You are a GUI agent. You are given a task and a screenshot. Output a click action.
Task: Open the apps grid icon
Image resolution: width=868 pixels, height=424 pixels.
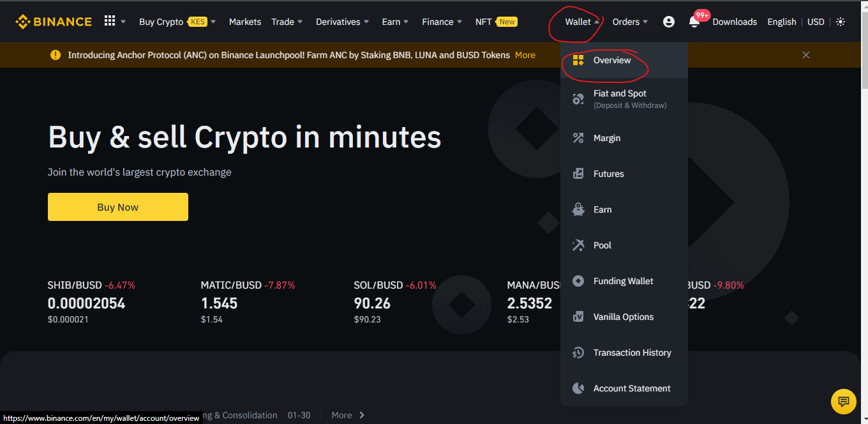coord(110,21)
